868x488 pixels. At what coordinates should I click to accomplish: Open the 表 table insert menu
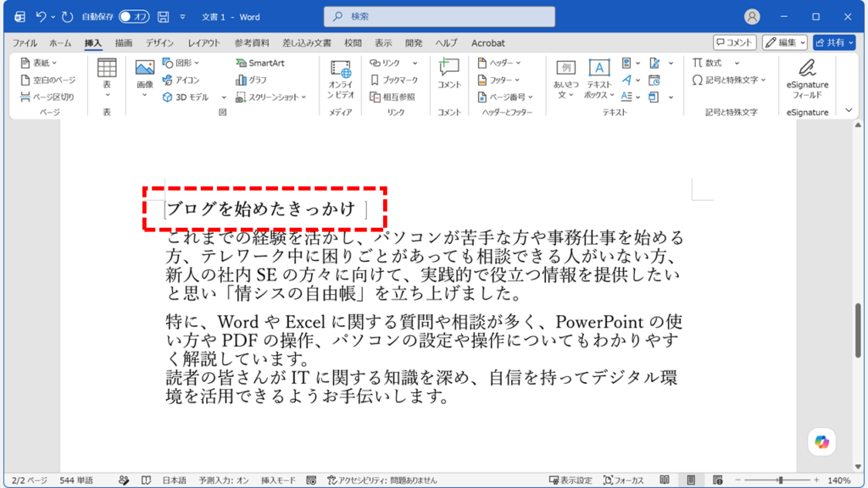pos(107,79)
